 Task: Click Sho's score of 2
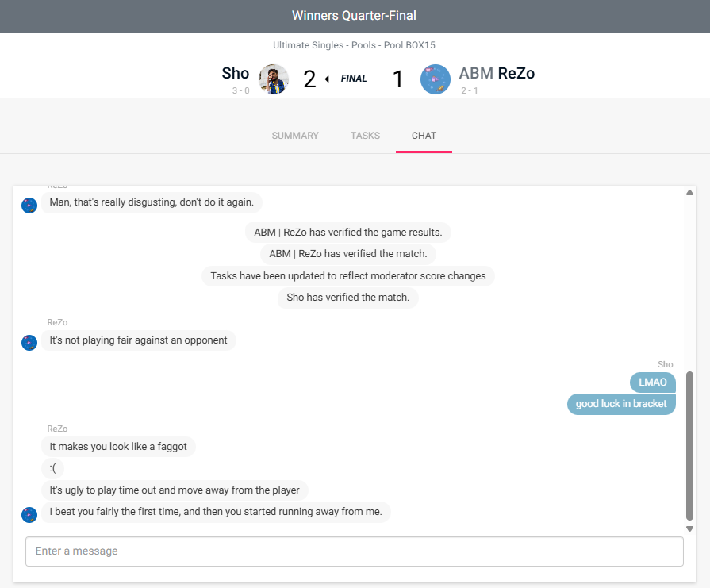pyautogui.click(x=309, y=79)
